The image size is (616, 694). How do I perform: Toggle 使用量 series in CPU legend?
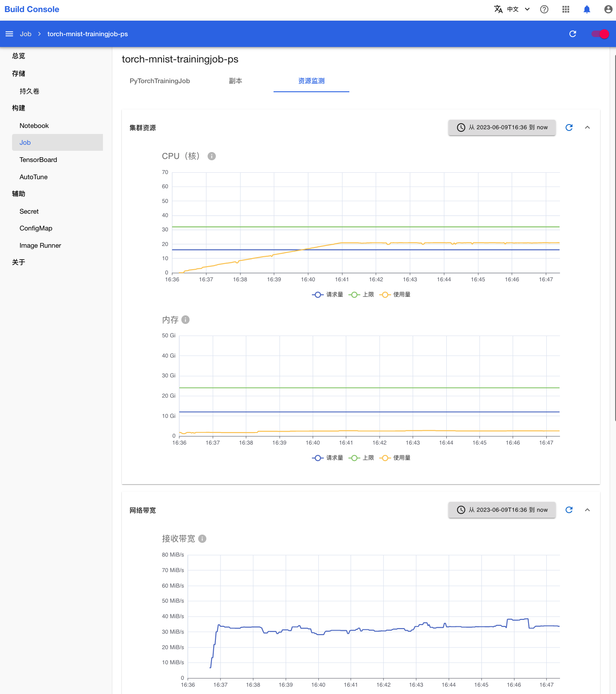tap(395, 295)
